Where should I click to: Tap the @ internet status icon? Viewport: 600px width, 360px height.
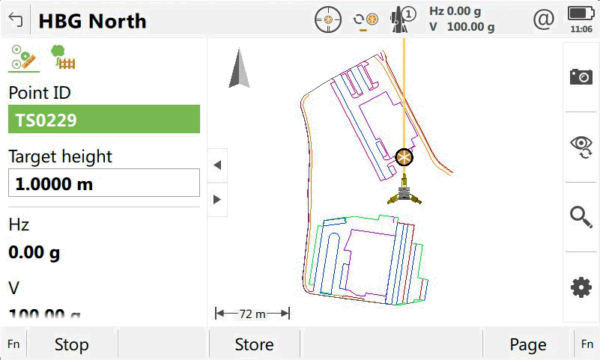(543, 19)
